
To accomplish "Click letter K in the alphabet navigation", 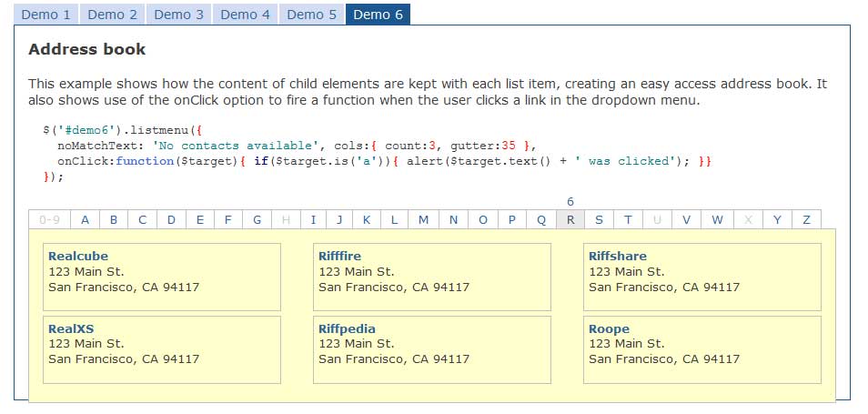I will [x=366, y=219].
